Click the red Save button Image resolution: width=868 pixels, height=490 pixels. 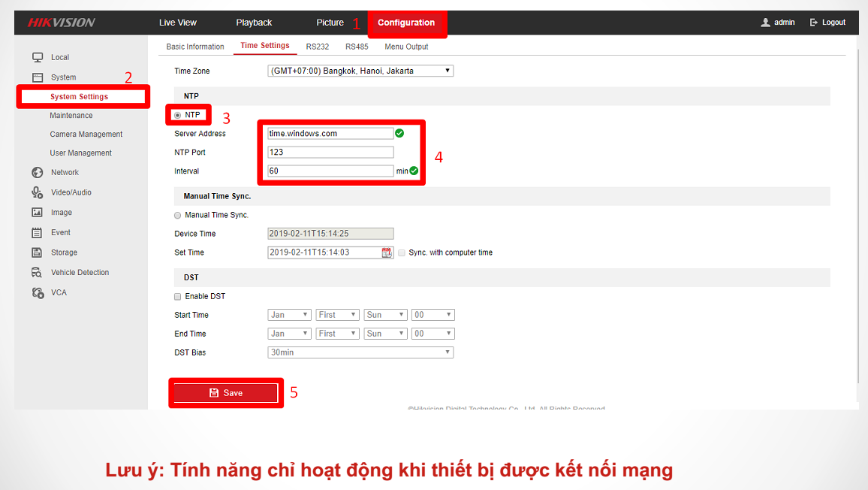click(x=226, y=393)
